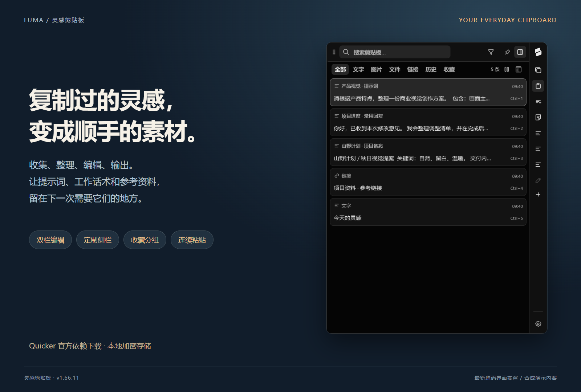Switch to the 历史 tab

click(431, 69)
